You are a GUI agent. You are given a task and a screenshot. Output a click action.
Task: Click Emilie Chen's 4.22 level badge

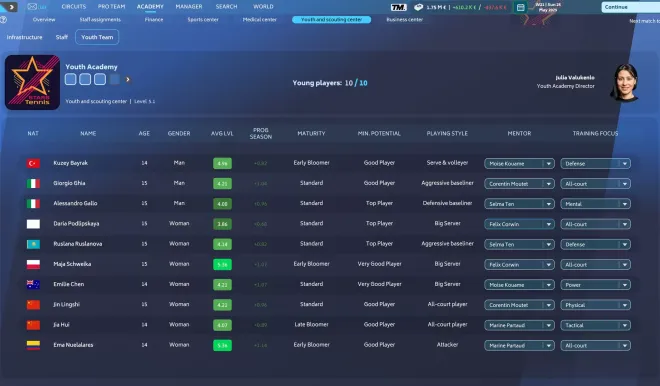(222, 285)
